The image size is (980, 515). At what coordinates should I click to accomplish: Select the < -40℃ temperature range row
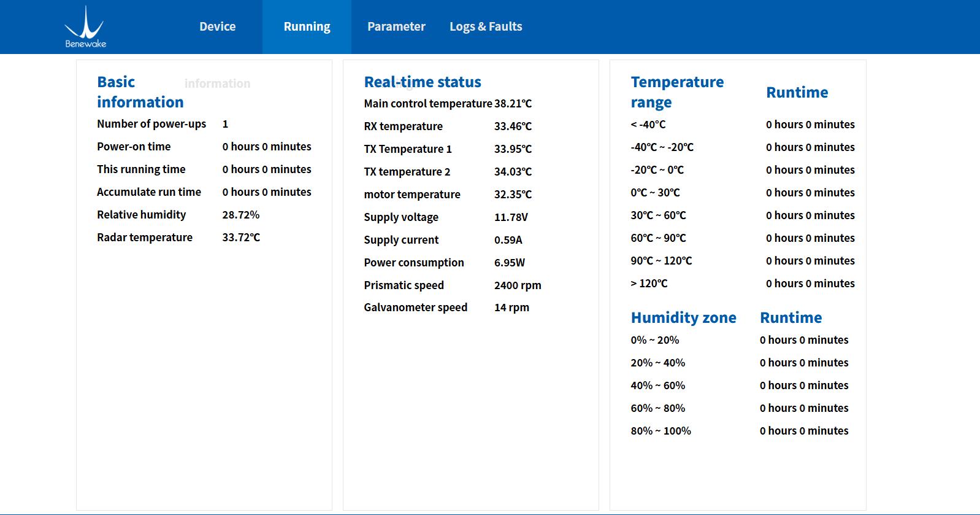(743, 125)
